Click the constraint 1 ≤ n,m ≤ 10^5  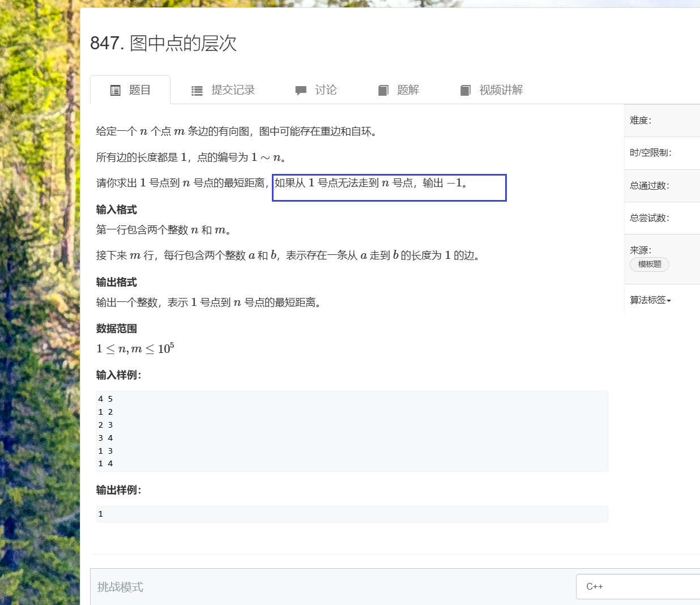135,348
